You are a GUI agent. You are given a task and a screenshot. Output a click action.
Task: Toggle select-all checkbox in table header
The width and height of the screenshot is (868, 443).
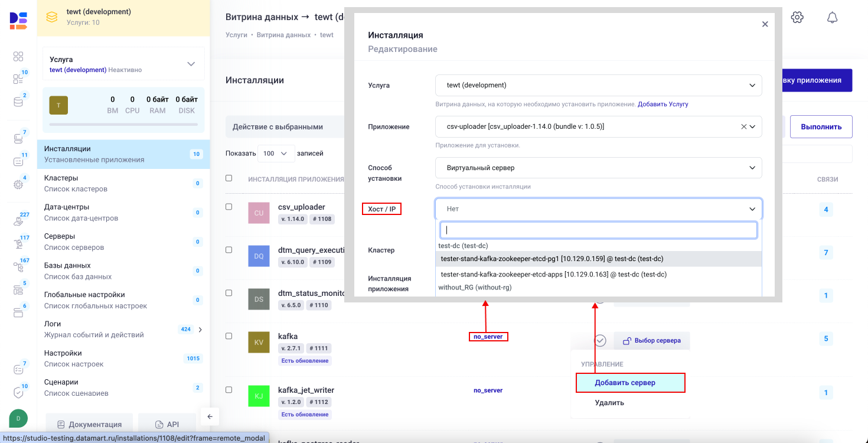(x=229, y=178)
